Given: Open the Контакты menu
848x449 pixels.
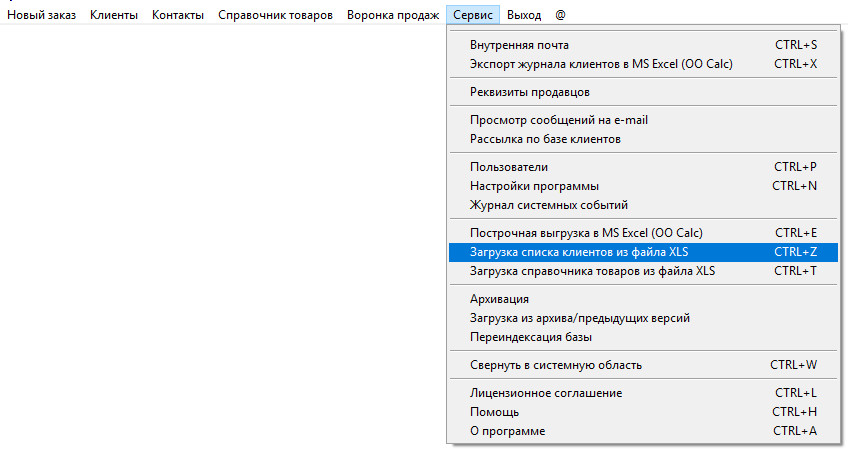Looking at the screenshot, I should tap(178, 16).
